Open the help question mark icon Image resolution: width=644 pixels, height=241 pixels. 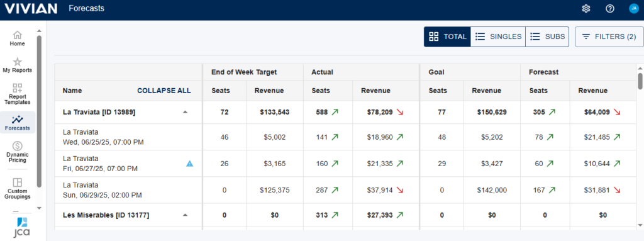(x=610, y=9)
